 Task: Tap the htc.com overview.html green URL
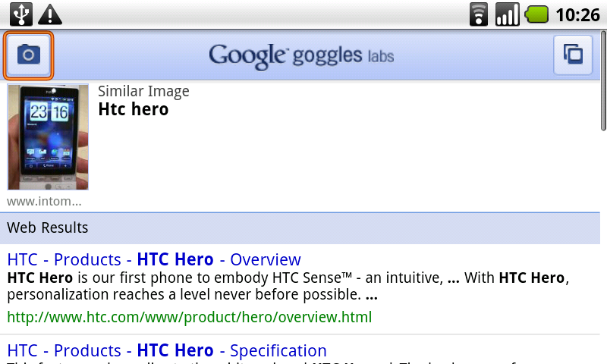tap(189, 316)
